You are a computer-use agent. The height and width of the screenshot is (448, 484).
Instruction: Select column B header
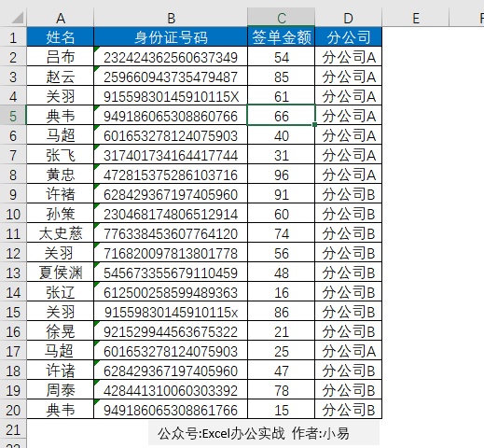coord(171,18)
